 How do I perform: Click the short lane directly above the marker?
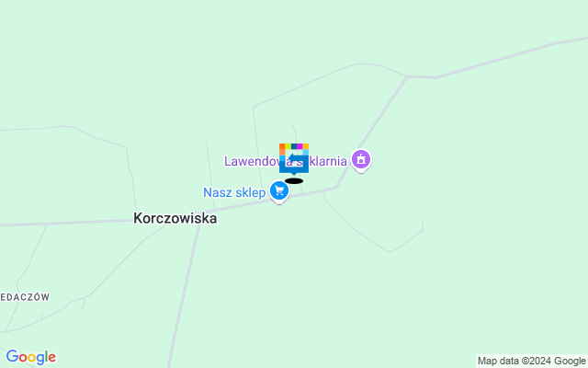pos(294,133)
